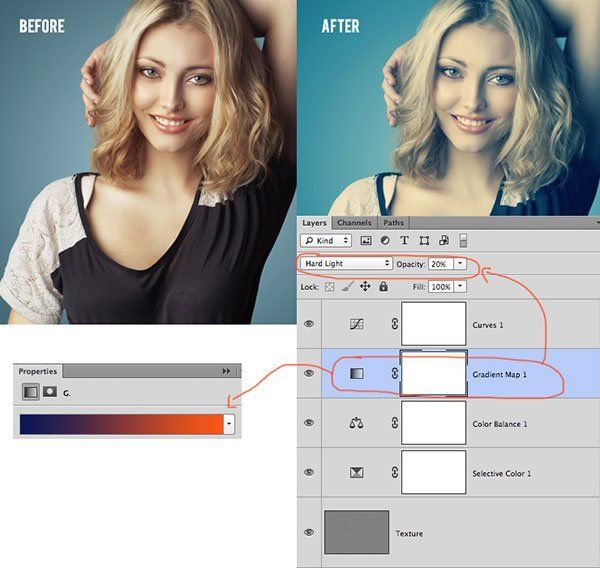Select the Texture layer thumbnail

point(357,532)
